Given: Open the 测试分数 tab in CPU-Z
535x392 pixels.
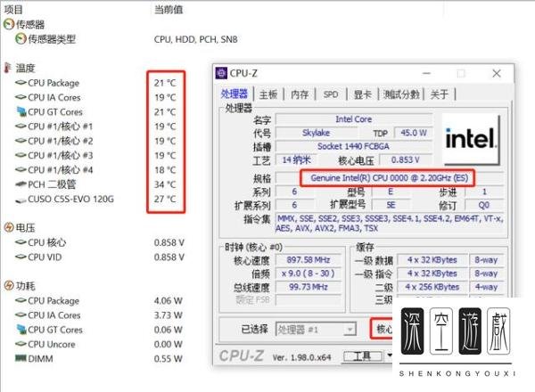Looking at the screenshot, I should (x=401, y=94).
